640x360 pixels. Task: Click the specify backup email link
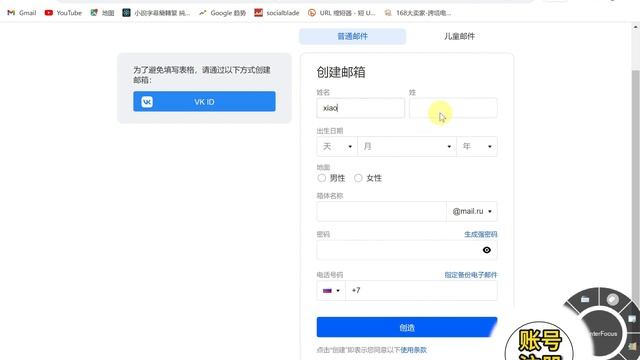point(471,275)
